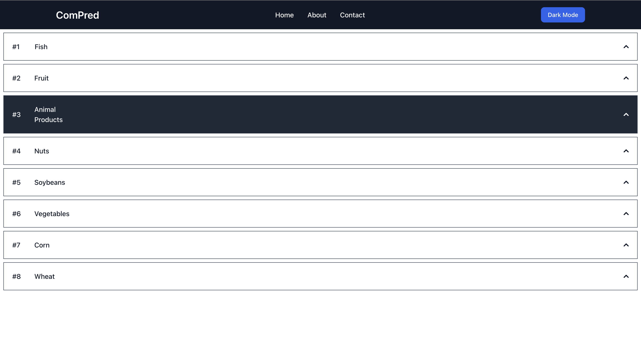Image resolution: width=641 pixels, height=364 pixels.
Task: Open the Home navigation link
Action: 284,15
